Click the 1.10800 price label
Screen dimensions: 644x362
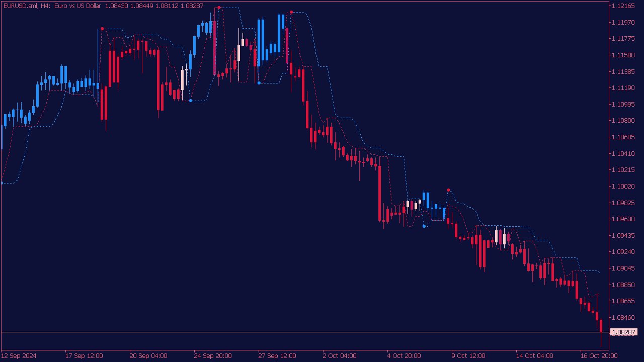tap(623, 121)
